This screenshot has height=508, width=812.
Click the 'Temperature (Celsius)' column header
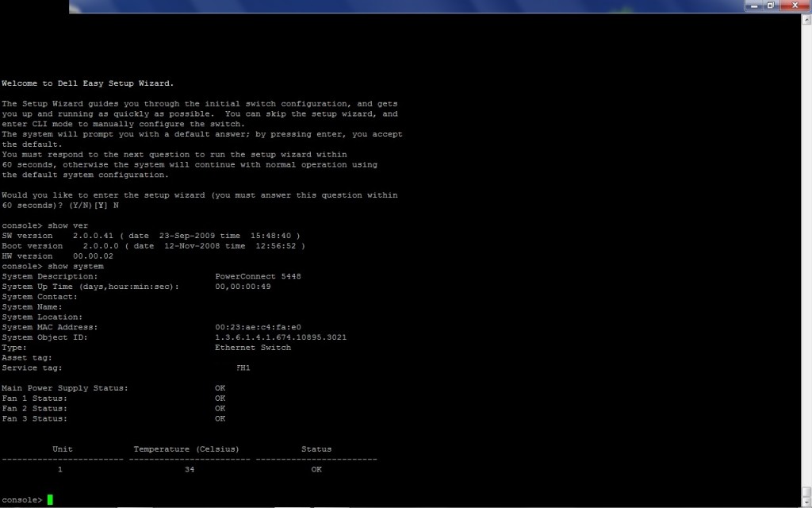coord(186,449)
